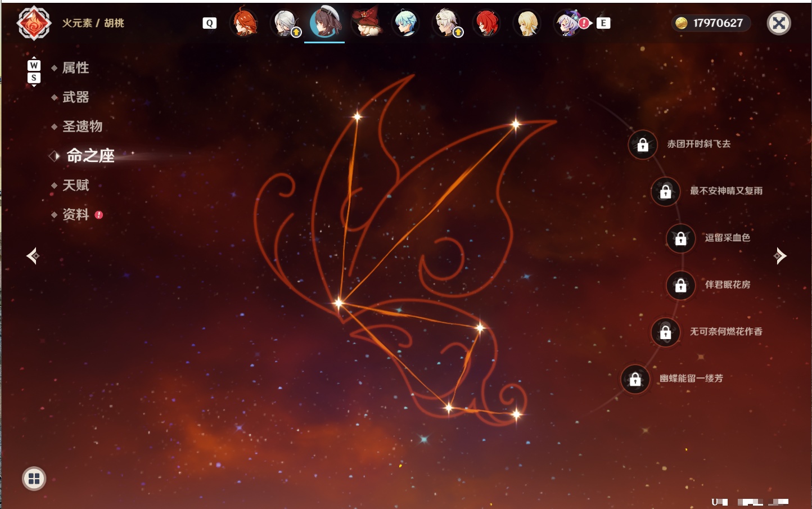Open the grid menu icon at bottom left

[34, 479]
